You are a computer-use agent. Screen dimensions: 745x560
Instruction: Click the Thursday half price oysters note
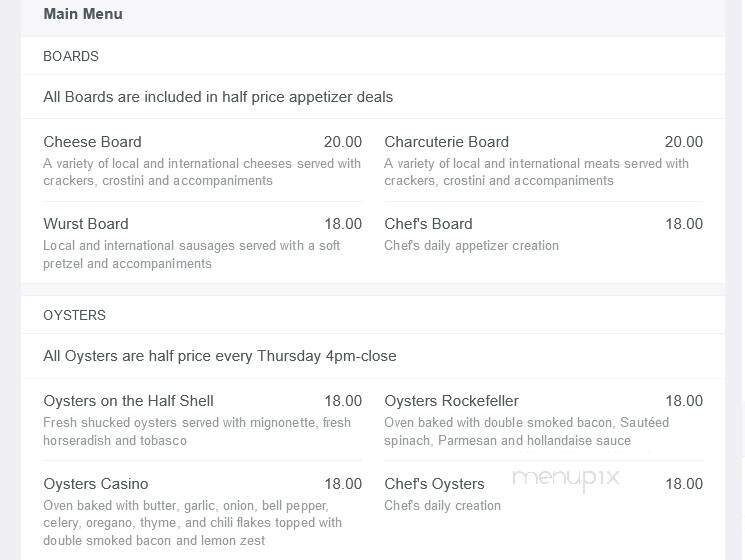pos(220,356)
